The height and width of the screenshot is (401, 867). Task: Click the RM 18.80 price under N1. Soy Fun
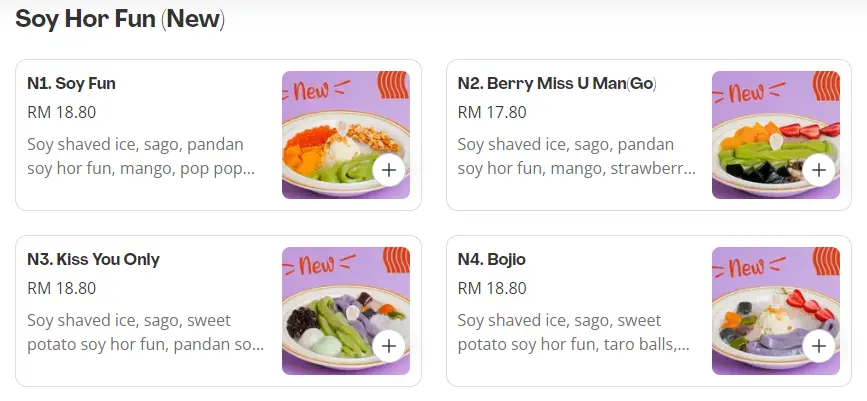pyautogui.click(x=62, y=112)
